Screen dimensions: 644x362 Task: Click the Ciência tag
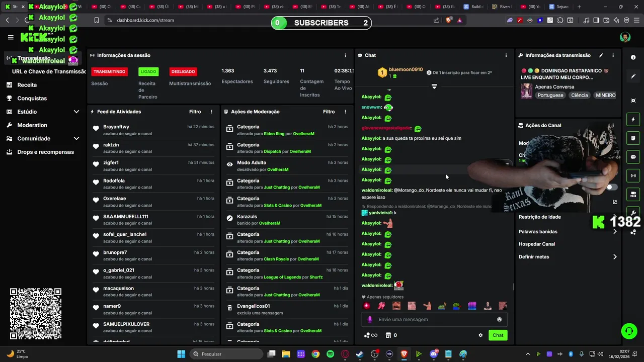click(579, 95)
